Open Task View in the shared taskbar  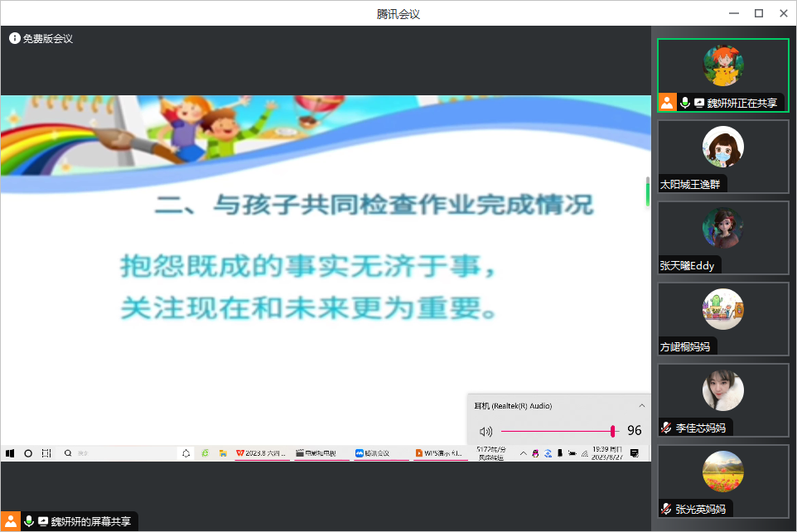point(46,453)
